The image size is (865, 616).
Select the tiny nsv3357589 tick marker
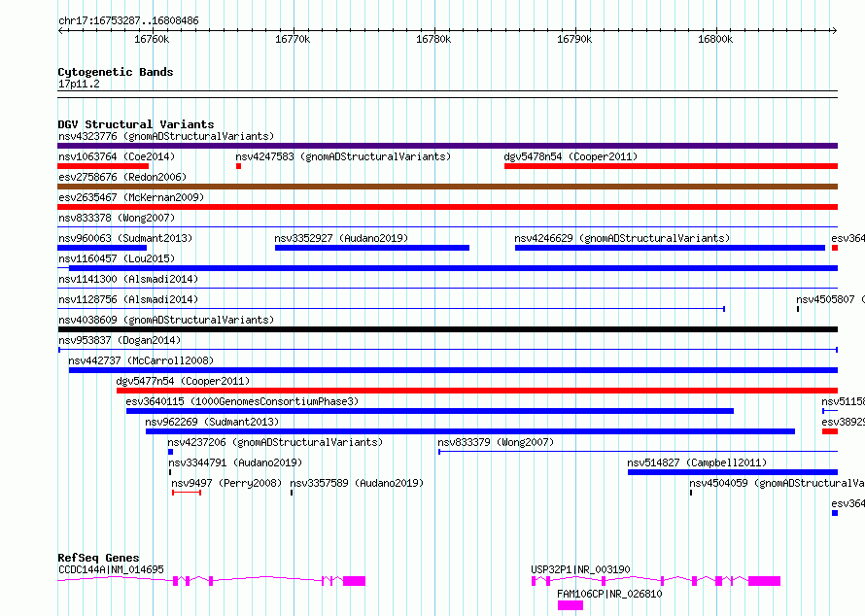click(x=292, y=493)
